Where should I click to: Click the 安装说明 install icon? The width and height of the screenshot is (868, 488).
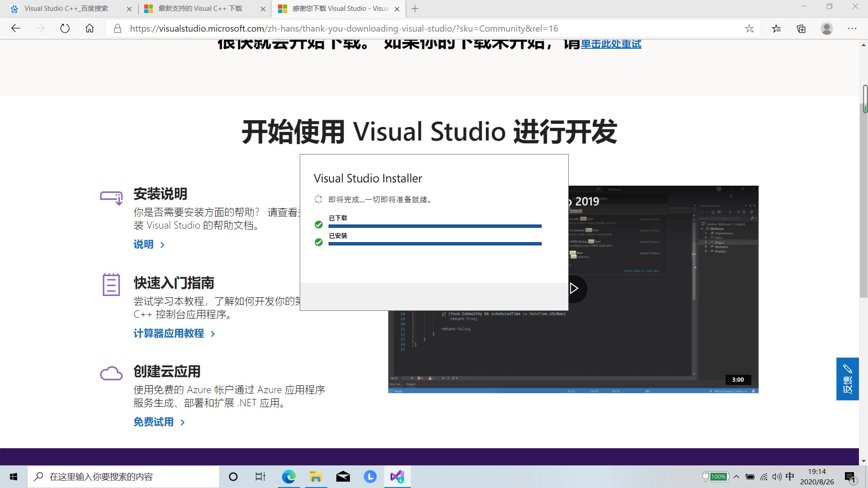pyautogui.click(x=111, y=197)
